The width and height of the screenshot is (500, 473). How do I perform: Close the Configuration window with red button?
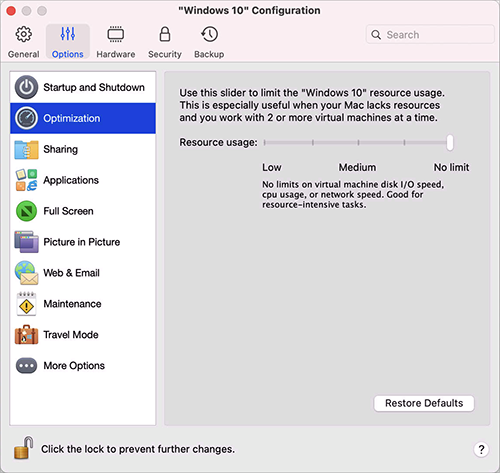point(11,11)
